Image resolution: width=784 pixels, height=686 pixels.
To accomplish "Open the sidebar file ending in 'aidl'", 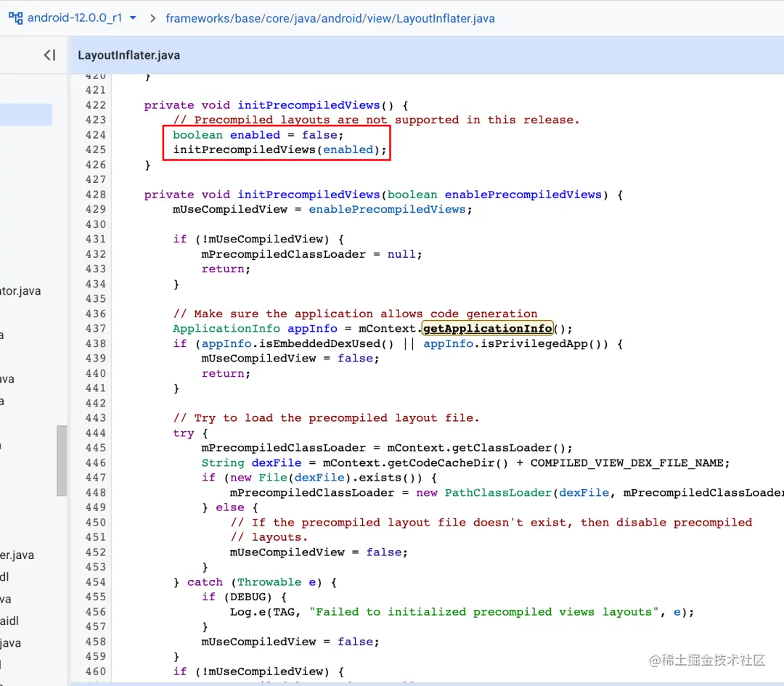I will [x=9, y=621].
